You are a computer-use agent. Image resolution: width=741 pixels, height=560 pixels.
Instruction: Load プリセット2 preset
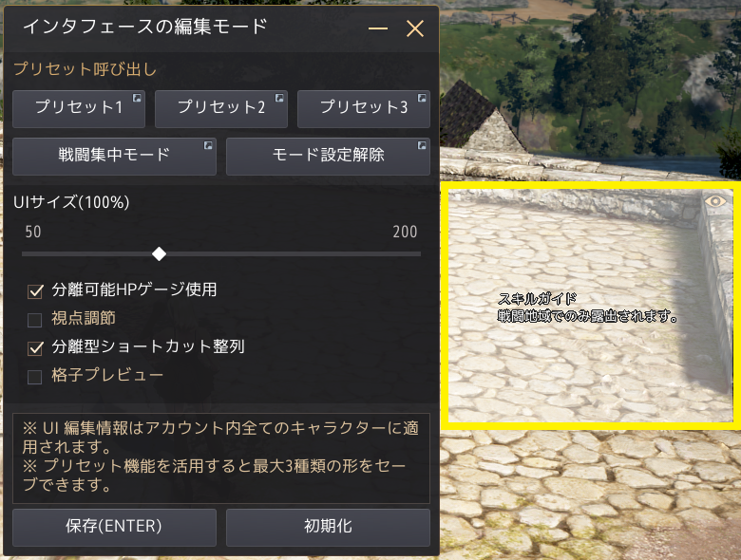pos(221,109)
